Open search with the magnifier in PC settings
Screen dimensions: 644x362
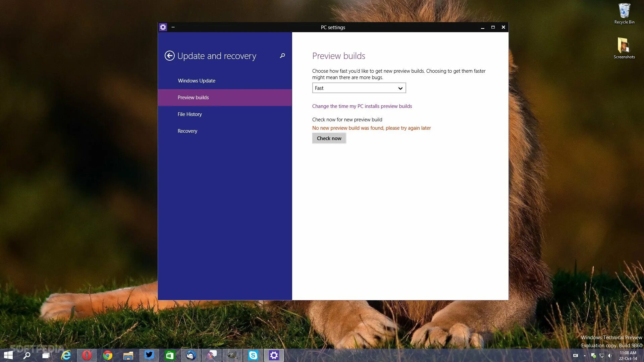[282, 56]
